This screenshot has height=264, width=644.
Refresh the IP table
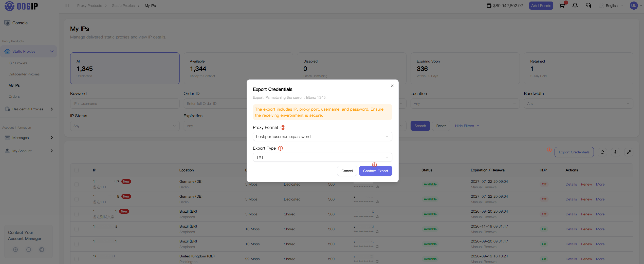(602, 152)
